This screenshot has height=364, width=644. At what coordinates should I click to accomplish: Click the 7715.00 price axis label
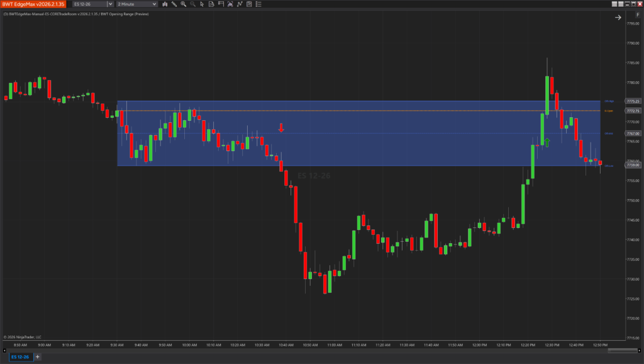click(633, 338)
